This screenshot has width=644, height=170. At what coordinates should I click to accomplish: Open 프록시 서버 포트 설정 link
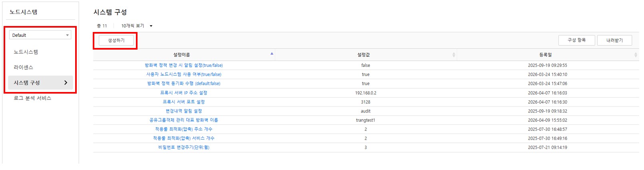point(184,102)
